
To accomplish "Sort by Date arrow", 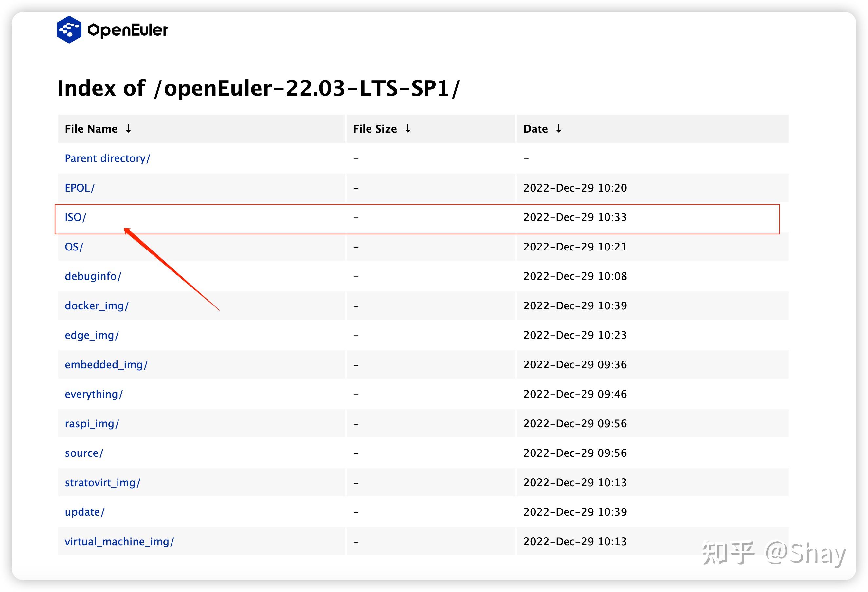I will point(558,129).
